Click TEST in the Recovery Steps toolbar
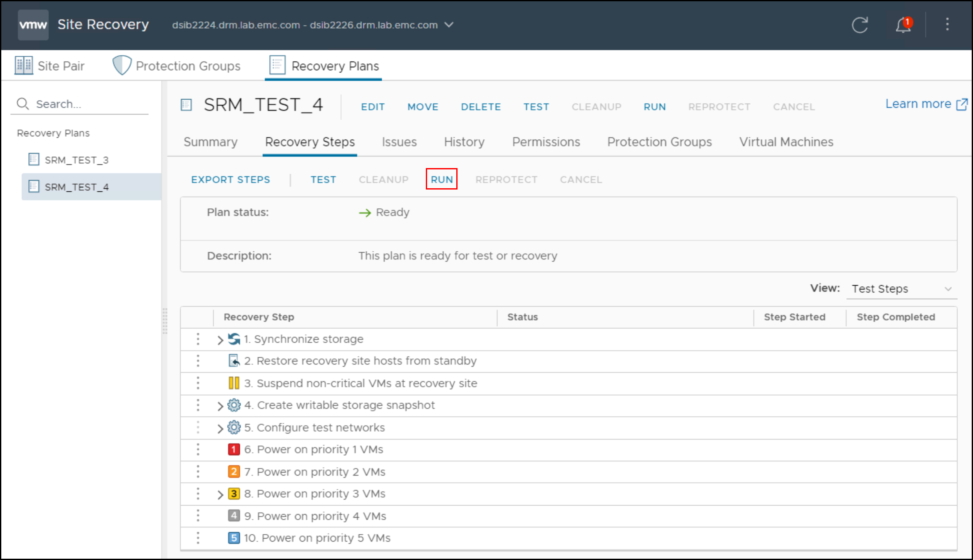The width and height of the screenshot is (973, 560). (323, 180)
